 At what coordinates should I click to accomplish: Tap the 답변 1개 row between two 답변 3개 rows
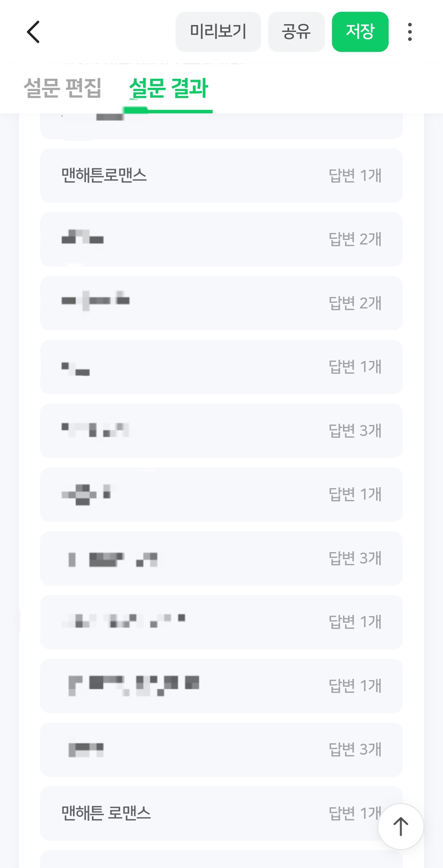(221, 494)
